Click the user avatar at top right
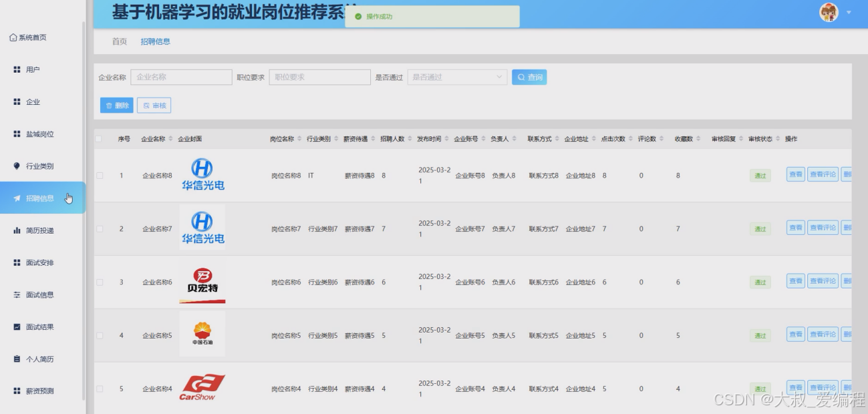The width and height of the screenshot is (868, 414). click(829, 13)
